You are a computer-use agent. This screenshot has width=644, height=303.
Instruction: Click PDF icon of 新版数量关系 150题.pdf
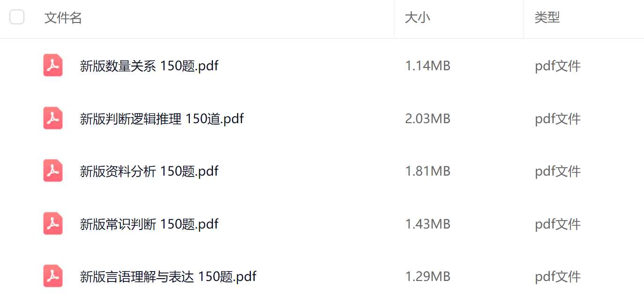(53, 65)
